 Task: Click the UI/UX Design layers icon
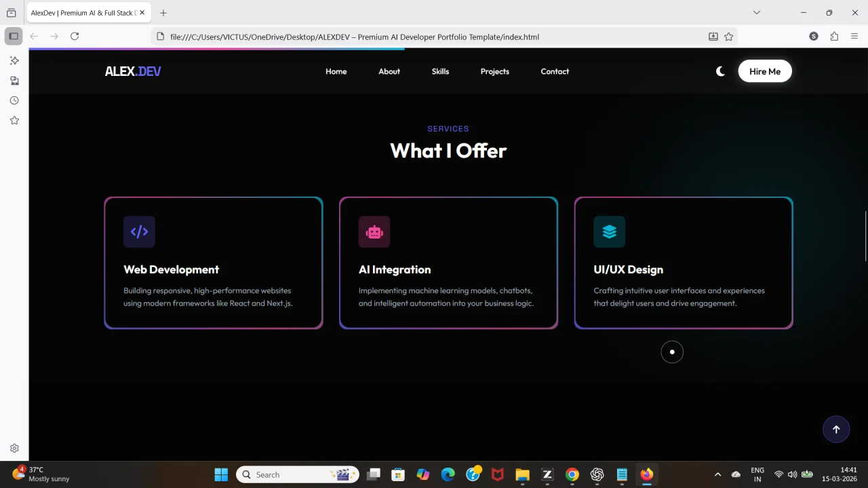click(609, 232)
